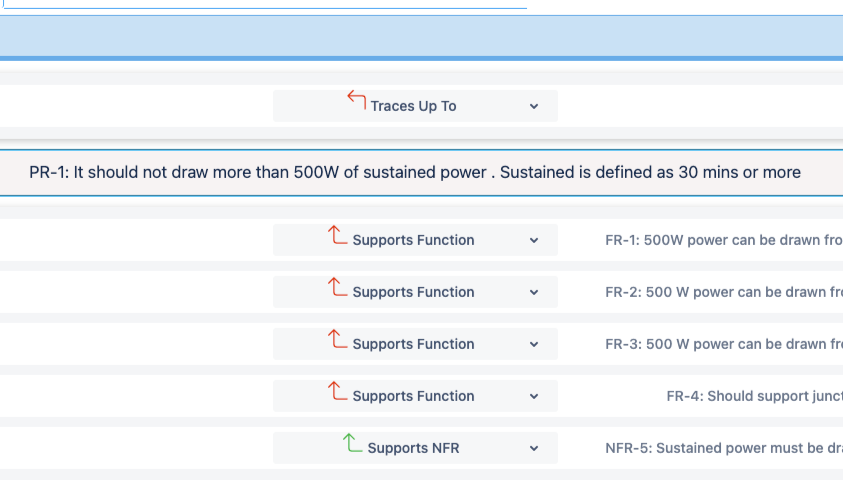Viewport: 843px width, 480px height.
Task: Click the light blue header bar
Action: (x=421, y=37)
